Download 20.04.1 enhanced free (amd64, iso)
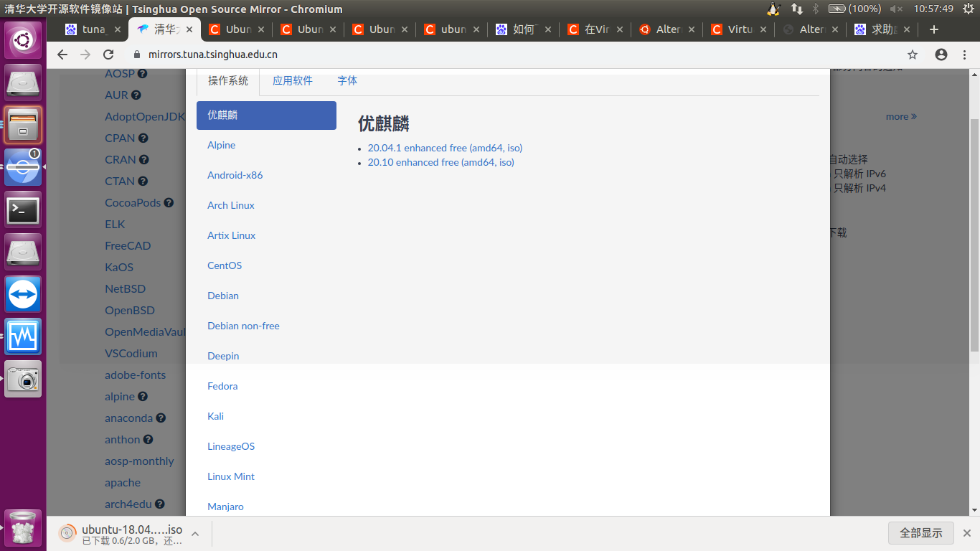The height and width of the screenshot is (551, 980). click(x=445, y=148)
